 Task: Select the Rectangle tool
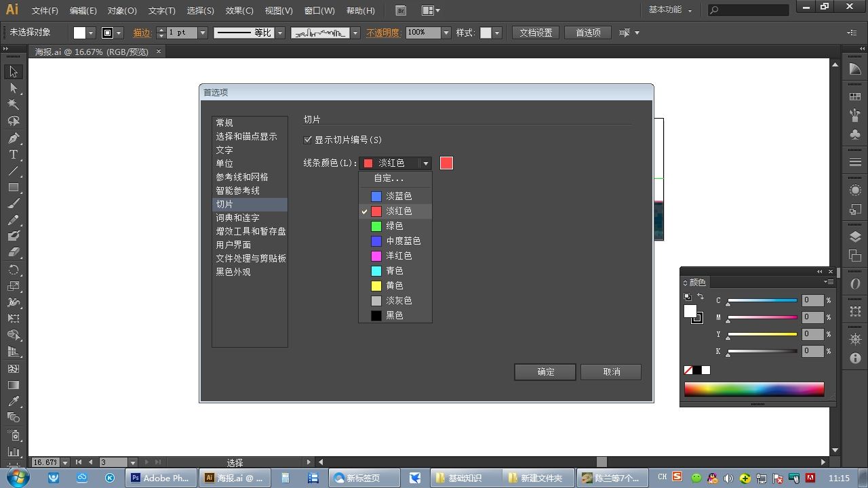(14, 187)
